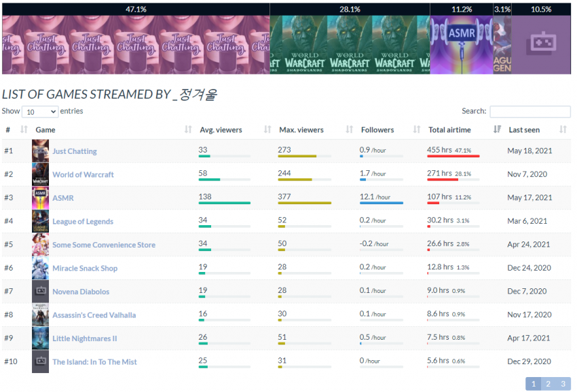Click the Assassin's Creed Valhalla cover thumbnail
The height and width of the screenshot is (392, 577).
click(40, 315)
